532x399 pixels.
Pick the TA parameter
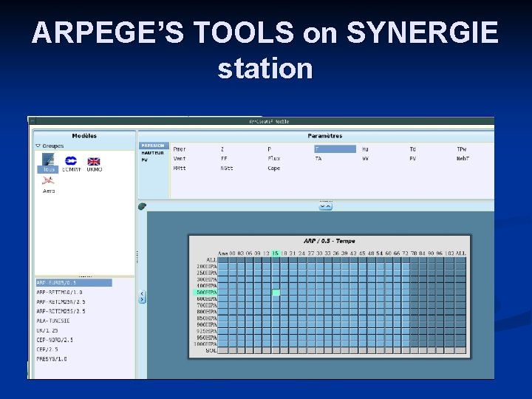318,158
